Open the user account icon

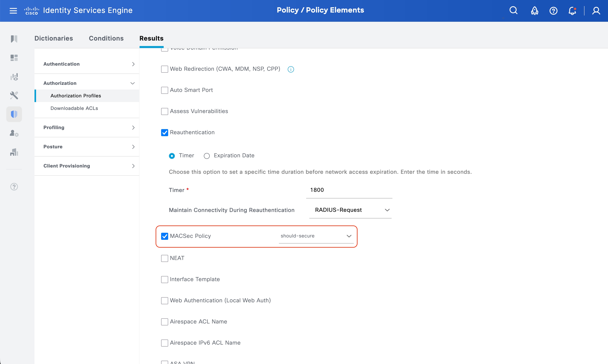(596, 11)
